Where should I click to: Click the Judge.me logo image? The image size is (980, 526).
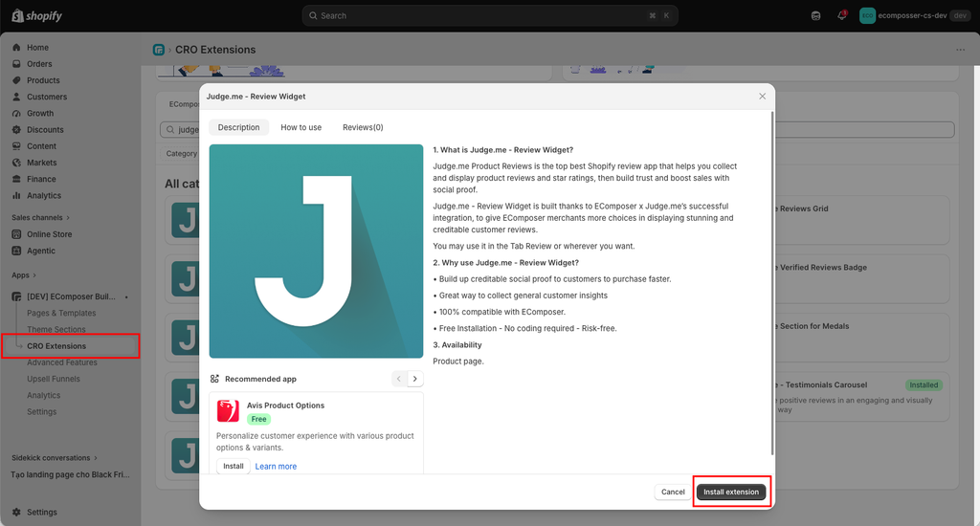pos(316,252)
